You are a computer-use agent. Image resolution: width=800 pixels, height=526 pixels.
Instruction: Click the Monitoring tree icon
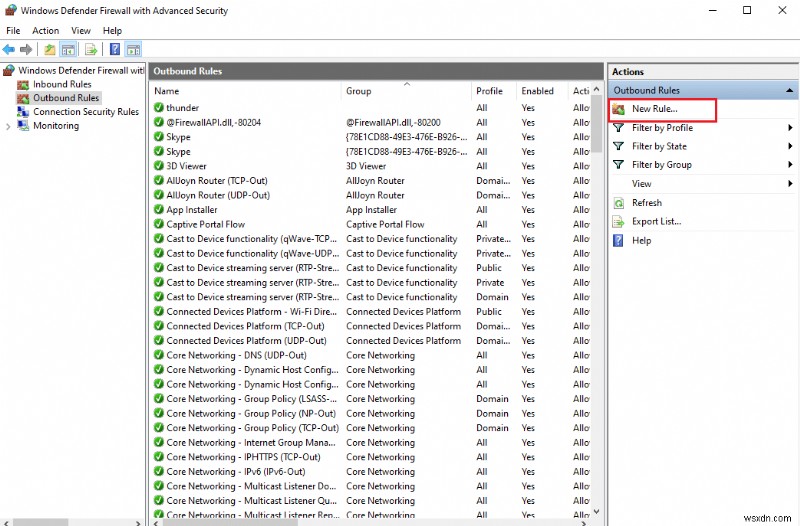tap(23, 126)
